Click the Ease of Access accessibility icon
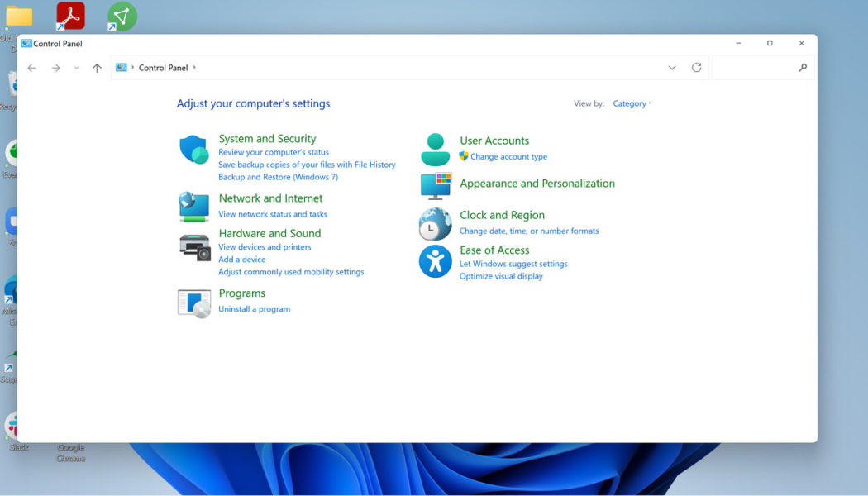The image size is (868, 496). click(x=436, y=261)
